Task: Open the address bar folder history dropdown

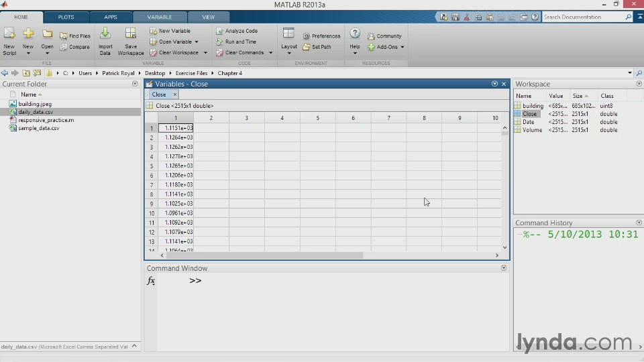Action: [x=630, y=73]
